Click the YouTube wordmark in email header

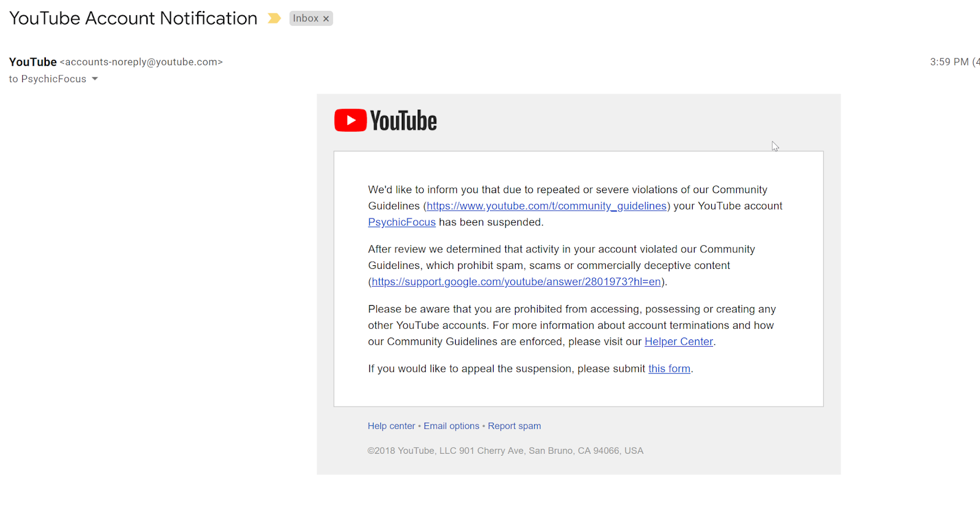tap(404, 121)
